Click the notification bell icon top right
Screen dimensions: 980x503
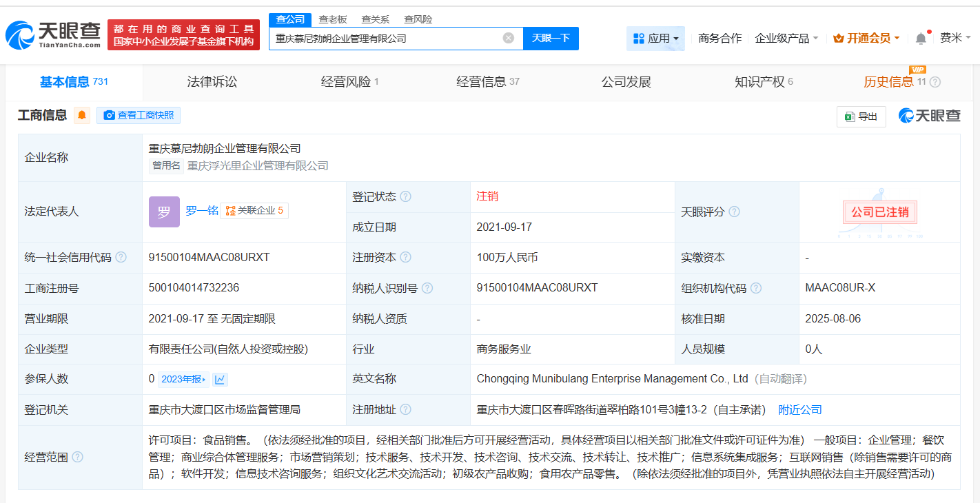click(x=919, y=38)
